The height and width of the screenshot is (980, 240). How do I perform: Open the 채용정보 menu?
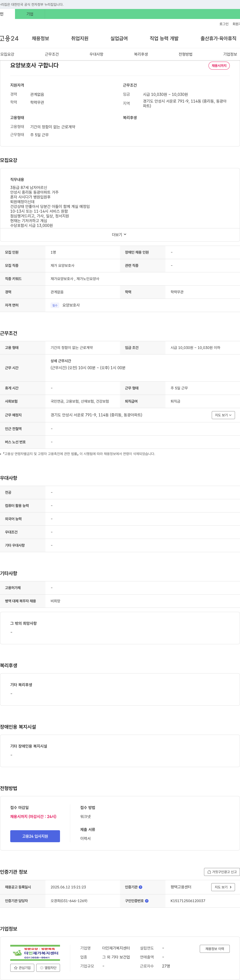pyautogui.click(x=40, y=38)
